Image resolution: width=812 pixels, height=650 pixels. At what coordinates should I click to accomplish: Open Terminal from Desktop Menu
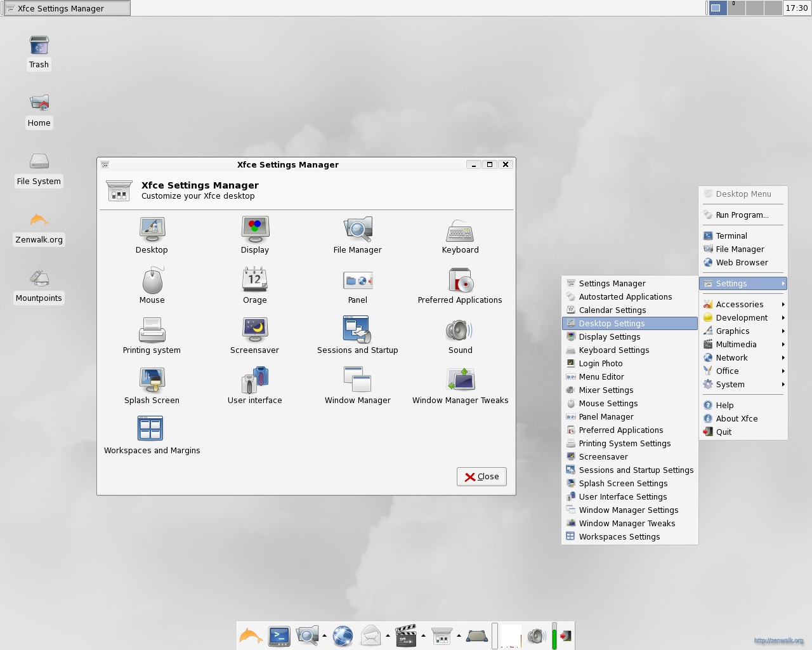click(743, 236)
